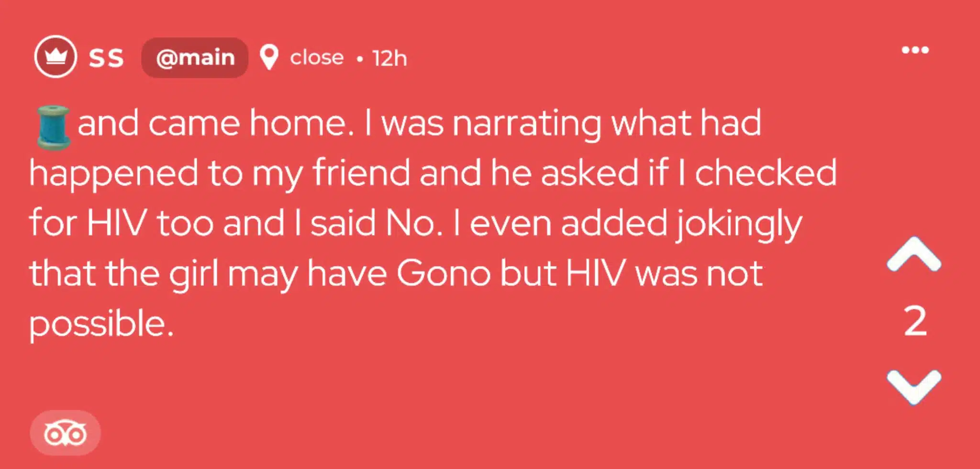Open the SS user profile name
The image size is (980, 469).
[106, 58]
